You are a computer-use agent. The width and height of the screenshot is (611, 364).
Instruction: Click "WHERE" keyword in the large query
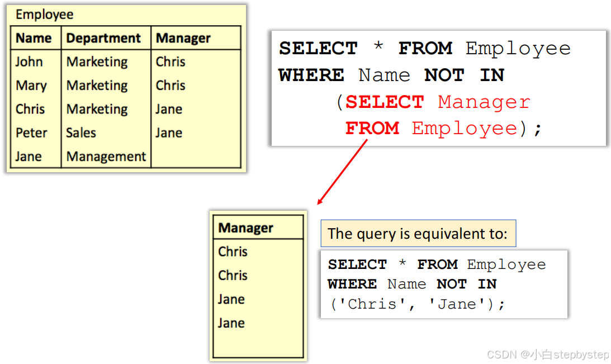(311, 75)
